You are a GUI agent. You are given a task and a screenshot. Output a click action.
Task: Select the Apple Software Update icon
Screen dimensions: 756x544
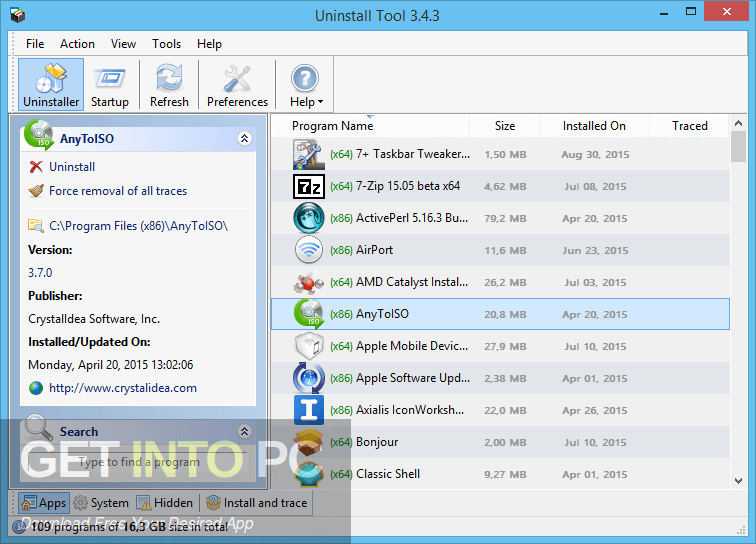[x=308, y=378]
